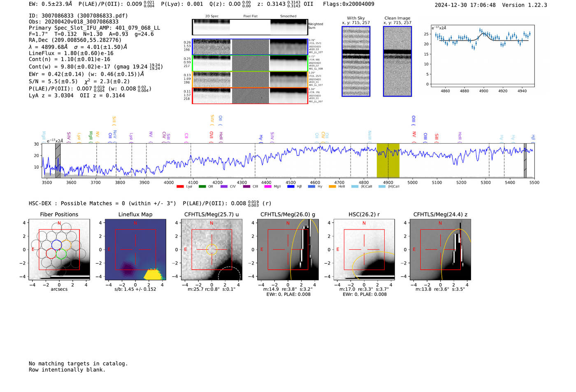Image resolution: width=576 pixels, height=392 pixels.
Task: Click the (H)CaII legend swatch
Action: 382,187
